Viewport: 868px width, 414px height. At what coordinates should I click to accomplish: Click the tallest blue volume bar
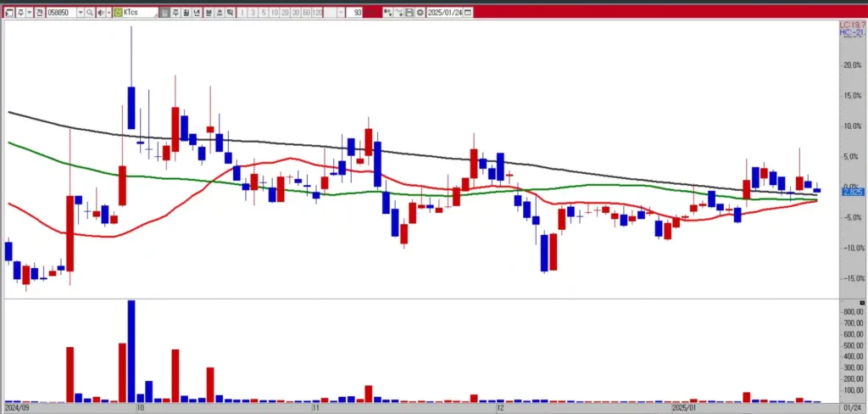pyautogui.click(x=131, y=351)
